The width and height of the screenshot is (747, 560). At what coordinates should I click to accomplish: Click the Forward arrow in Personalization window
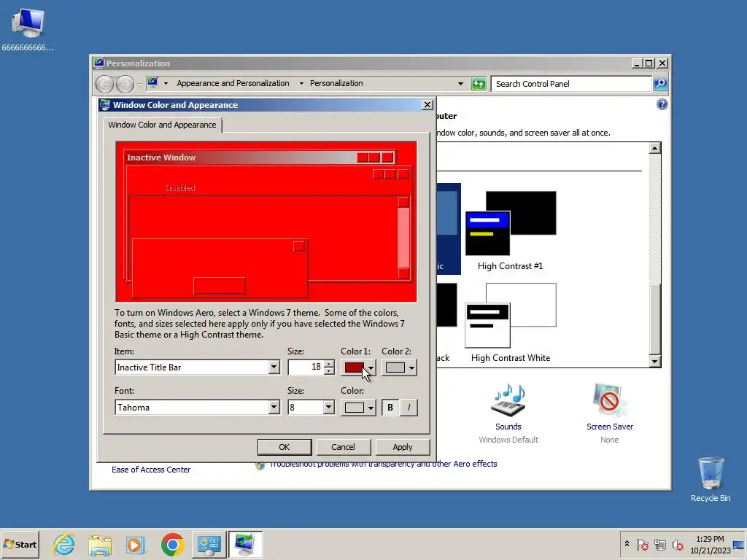[x=125, y=84]
